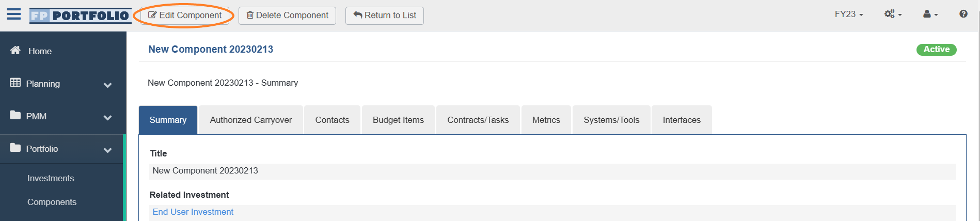Screen dimensions: 980x221
Task: Open the gear settings menu
Action: tap(893, 14)
